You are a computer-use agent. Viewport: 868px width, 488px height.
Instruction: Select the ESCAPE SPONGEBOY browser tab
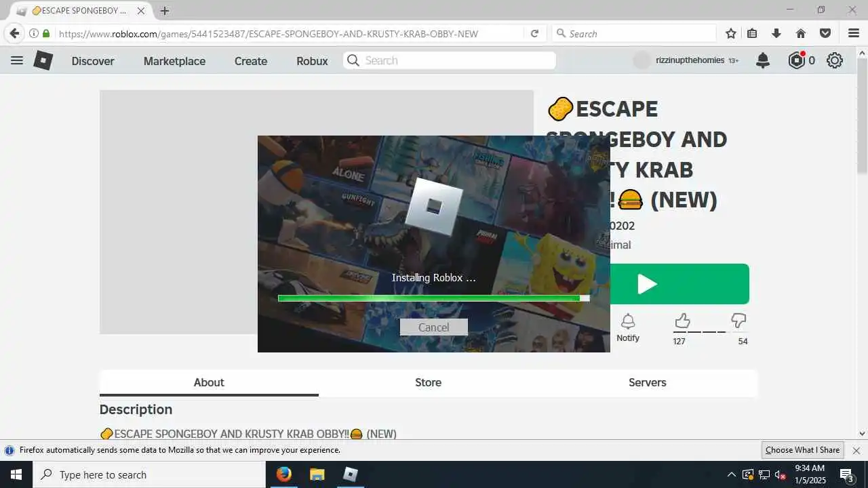pos(80,11)
